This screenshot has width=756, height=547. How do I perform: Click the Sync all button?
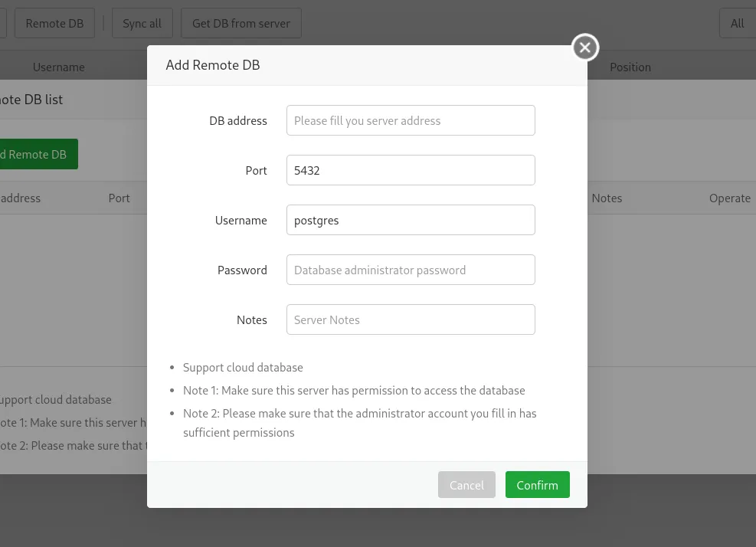(142, 23)
